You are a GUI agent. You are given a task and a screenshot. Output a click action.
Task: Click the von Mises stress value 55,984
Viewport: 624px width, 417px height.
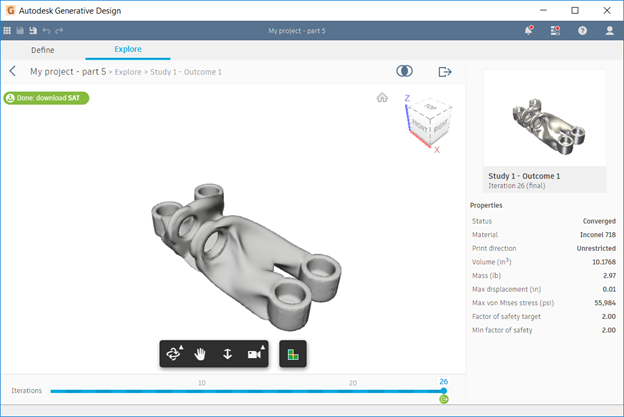coord(605,303)
